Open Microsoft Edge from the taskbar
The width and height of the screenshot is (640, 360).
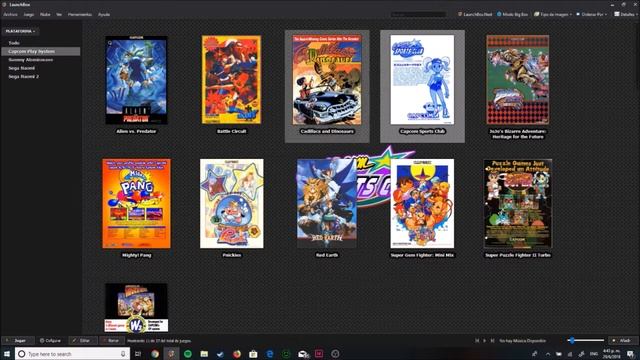pyautogui.click(x=270, y=354)
